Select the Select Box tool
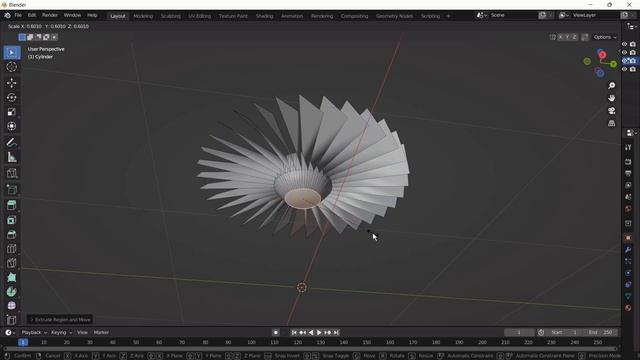This screenshot has height=360, width=640. [x=12, y=53]
